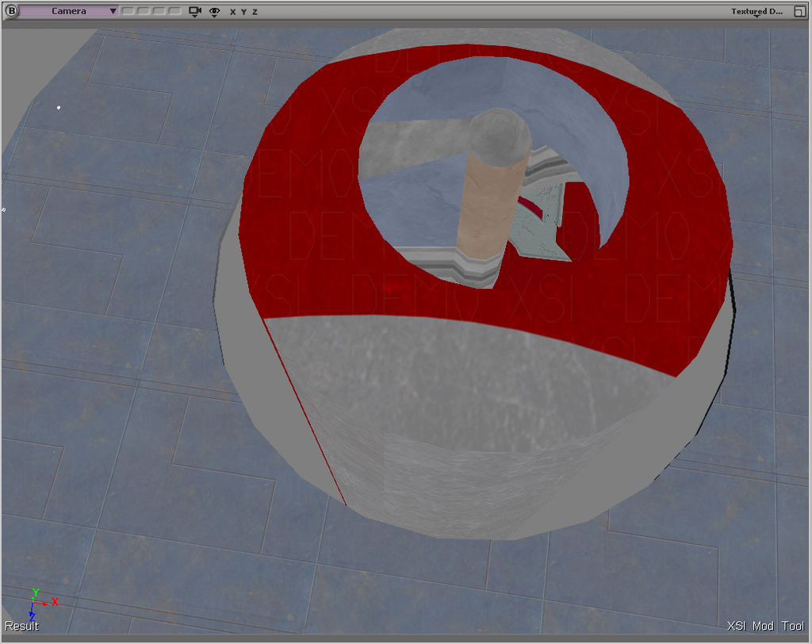
Task: Open the Camera view dropdown
Action: pyautogui.click(x=69, y=11)
